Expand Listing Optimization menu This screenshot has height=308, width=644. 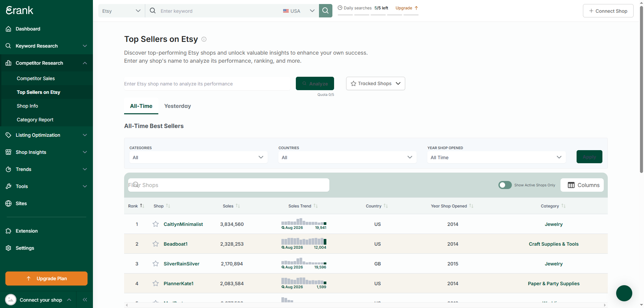pyautogui.click(x=46, y=135)
